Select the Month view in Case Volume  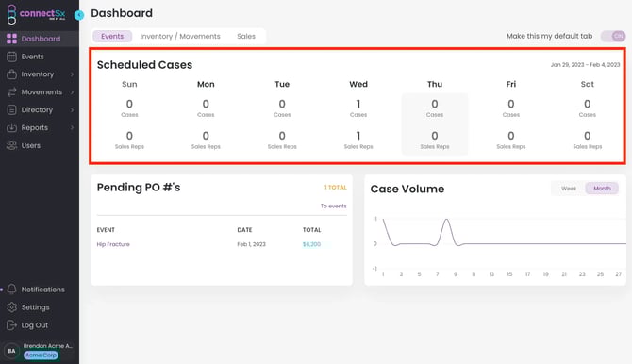coord(602,189)
